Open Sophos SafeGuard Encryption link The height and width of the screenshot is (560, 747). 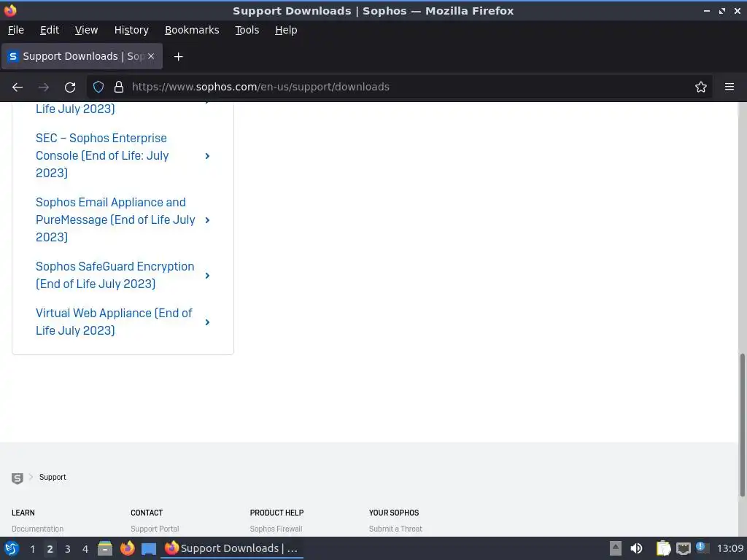click(115, 275)
